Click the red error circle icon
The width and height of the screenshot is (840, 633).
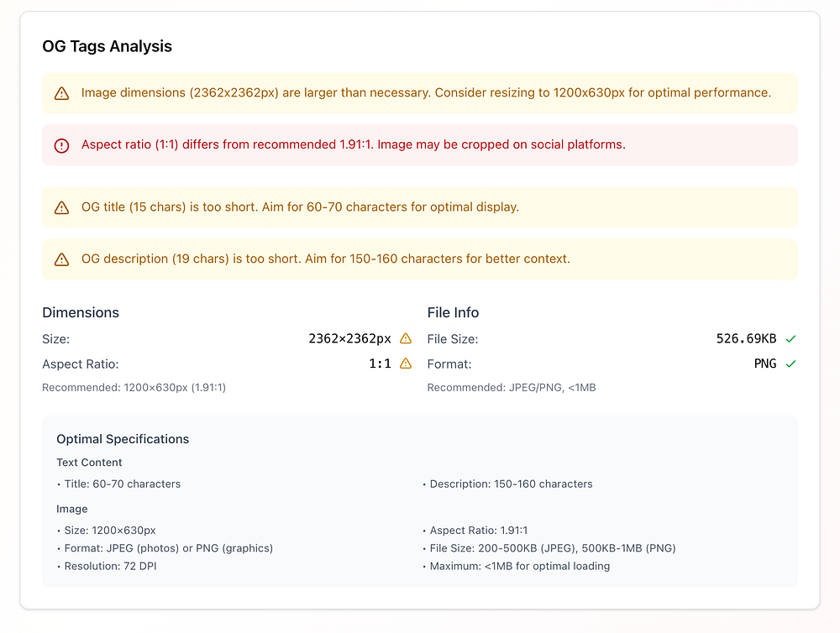[x=61, y=145]
